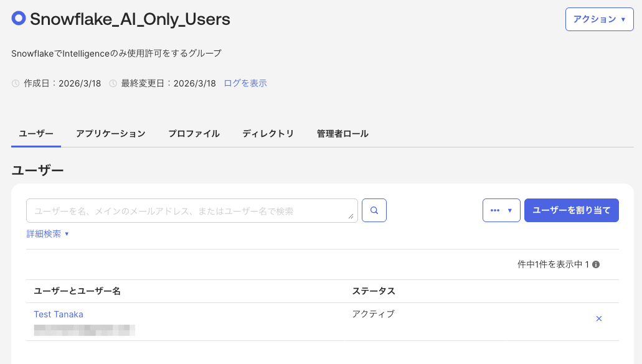Screen dimensions: 642x364
Task: Click the アクティブ status cell
Action: [374, 314]
